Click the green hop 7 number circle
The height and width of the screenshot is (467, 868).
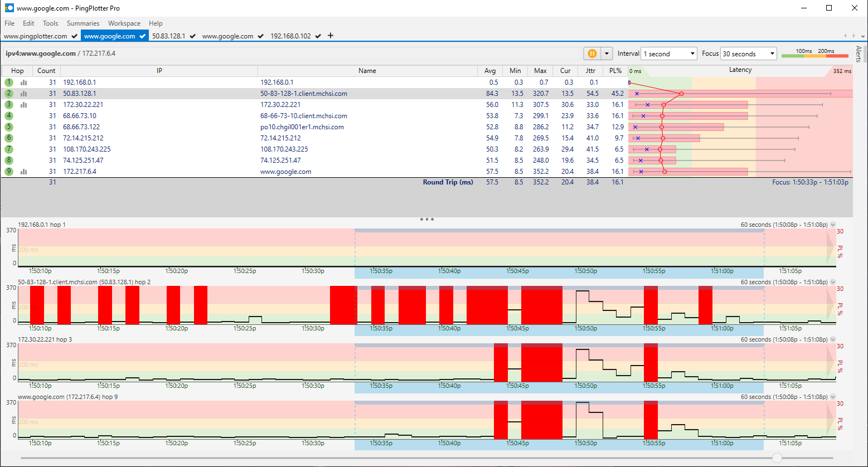pos(9,149)
